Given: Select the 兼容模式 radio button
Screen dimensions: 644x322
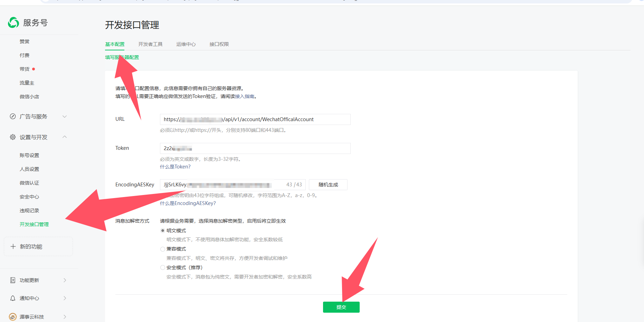Looking at the screenshot, I should pyautogui.click(x=163, y=249).
